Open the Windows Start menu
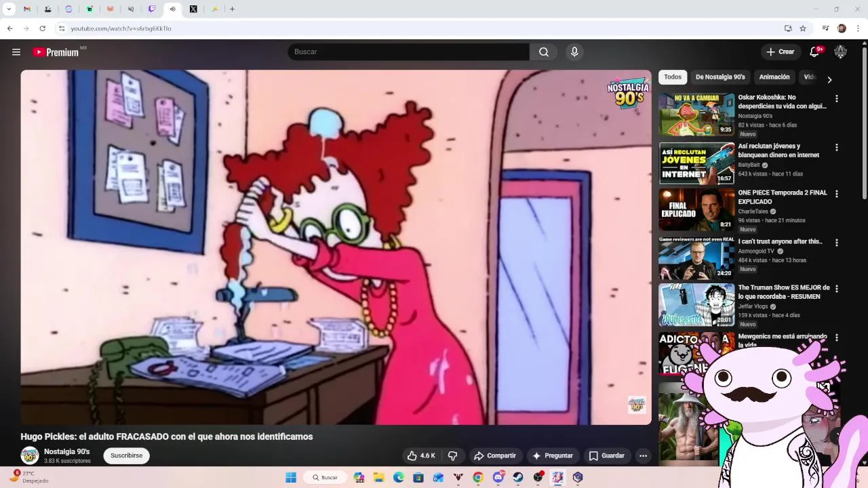This screenshot has width=868, height=488. click(x=291, y=478)
